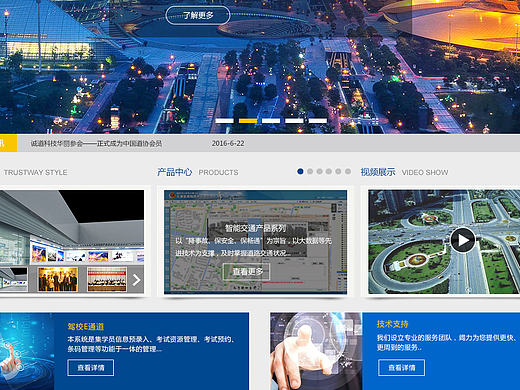Open the conference meeting thumbnail in the gallery
This screenshot has width=520, height=390.
(107, 279)
